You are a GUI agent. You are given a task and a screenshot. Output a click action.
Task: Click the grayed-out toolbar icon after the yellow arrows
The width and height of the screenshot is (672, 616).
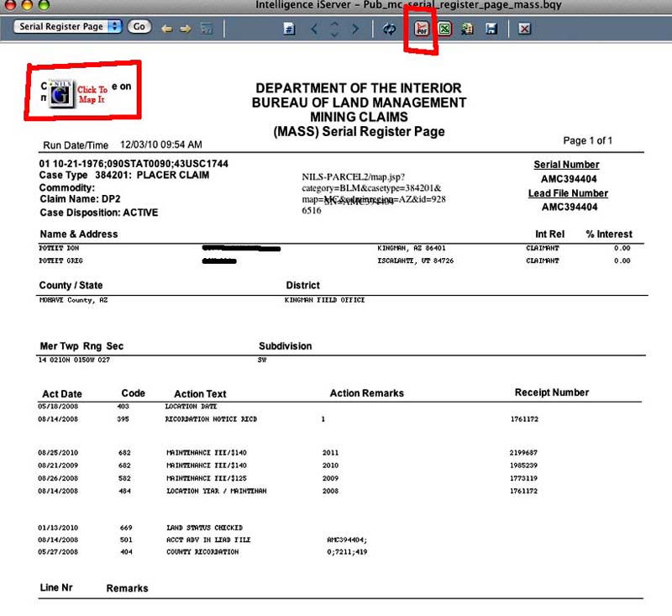(207, 29)
